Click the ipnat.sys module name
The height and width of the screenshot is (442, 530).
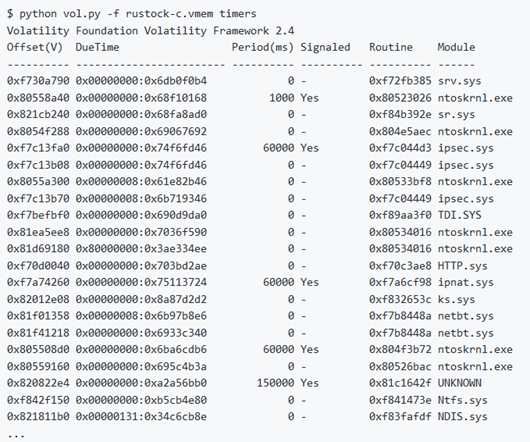[x=465, y=283]
